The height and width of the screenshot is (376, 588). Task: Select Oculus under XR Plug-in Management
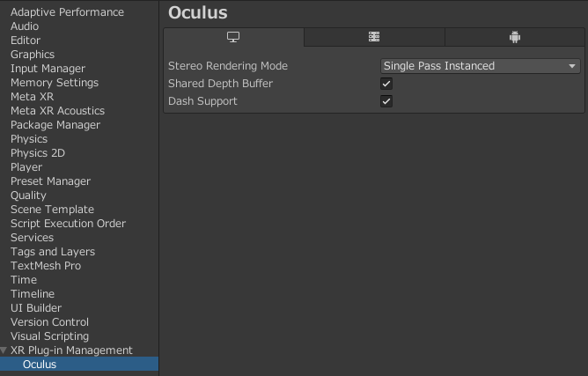pyautogui.click(x=40, y=365)
